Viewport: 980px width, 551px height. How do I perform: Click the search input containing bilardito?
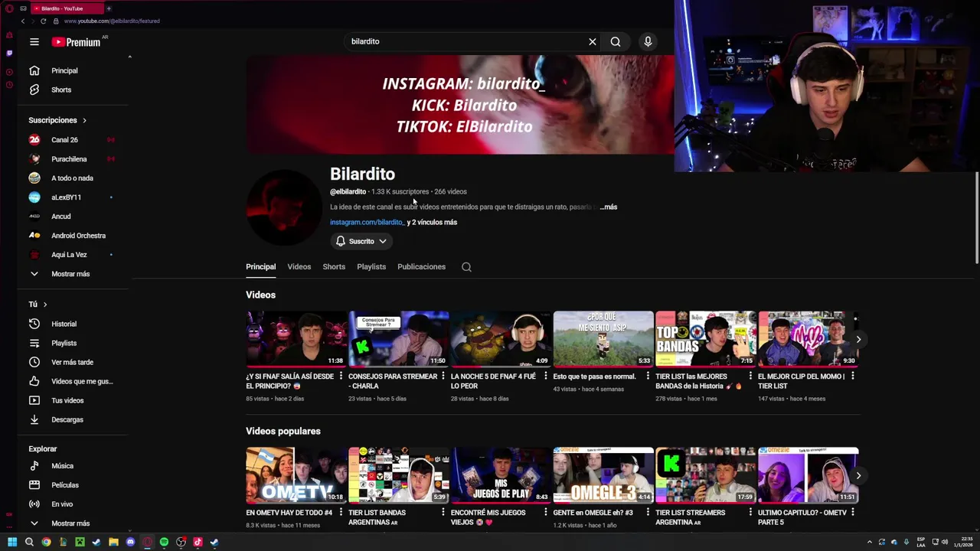pyautogui.click(x=464, y=41)
